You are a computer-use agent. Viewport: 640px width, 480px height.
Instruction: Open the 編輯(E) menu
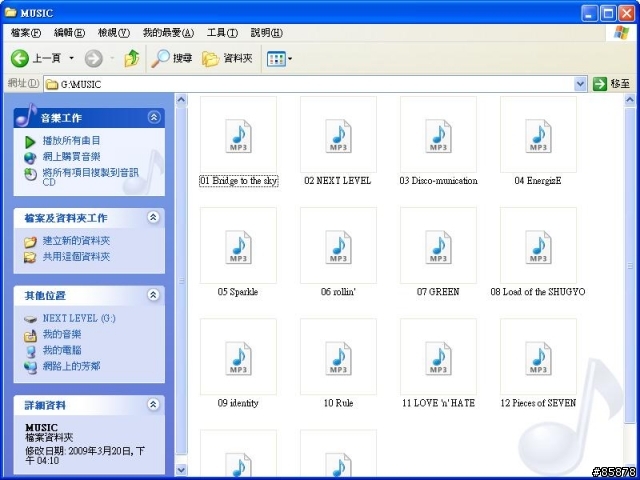pos(69,33)
